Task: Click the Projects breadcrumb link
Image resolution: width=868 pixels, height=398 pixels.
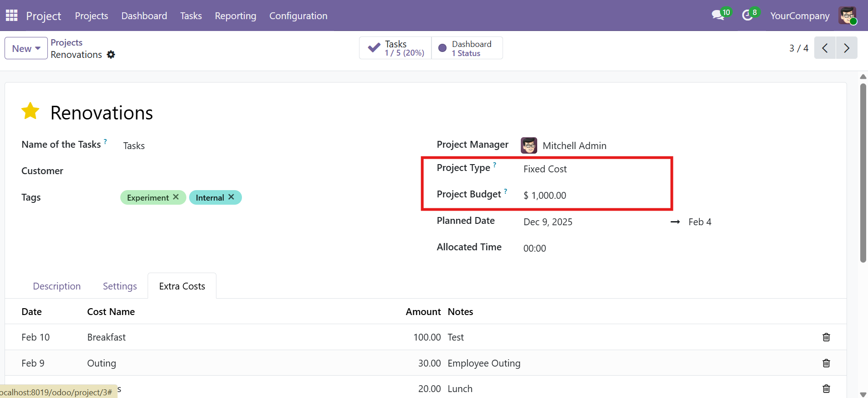Action: pyautogui.click(x=67, y=42)
